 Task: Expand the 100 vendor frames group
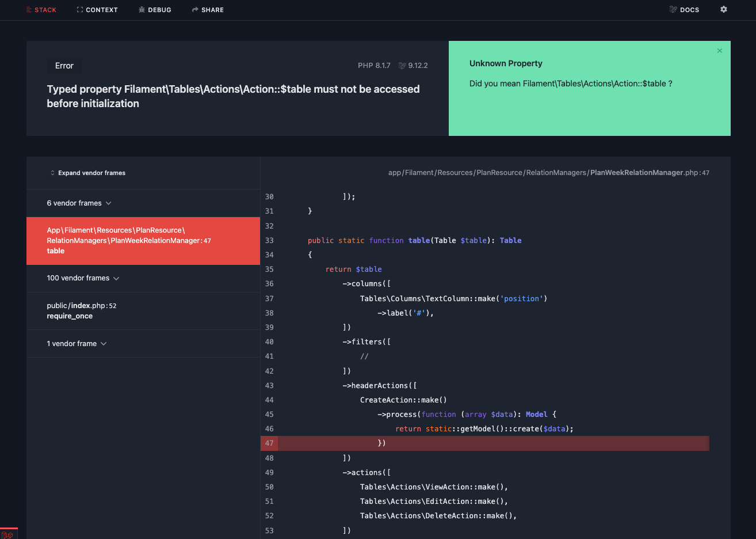83,278
